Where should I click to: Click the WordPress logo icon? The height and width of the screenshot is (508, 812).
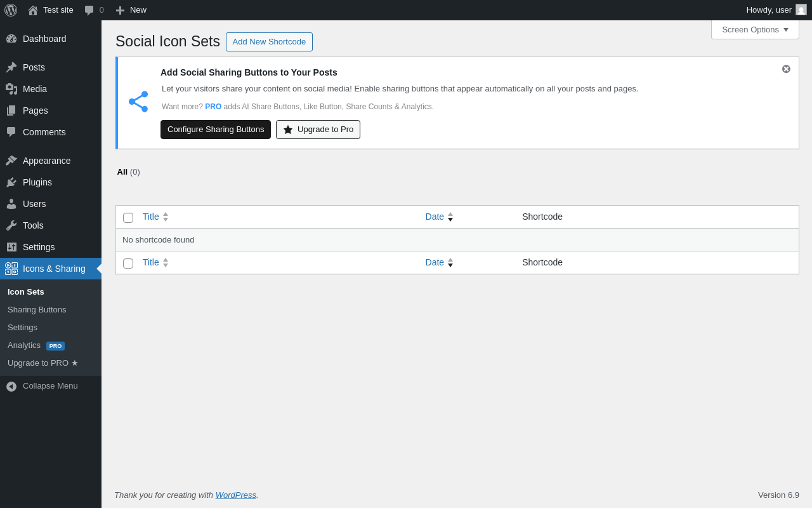pos(11,10)
